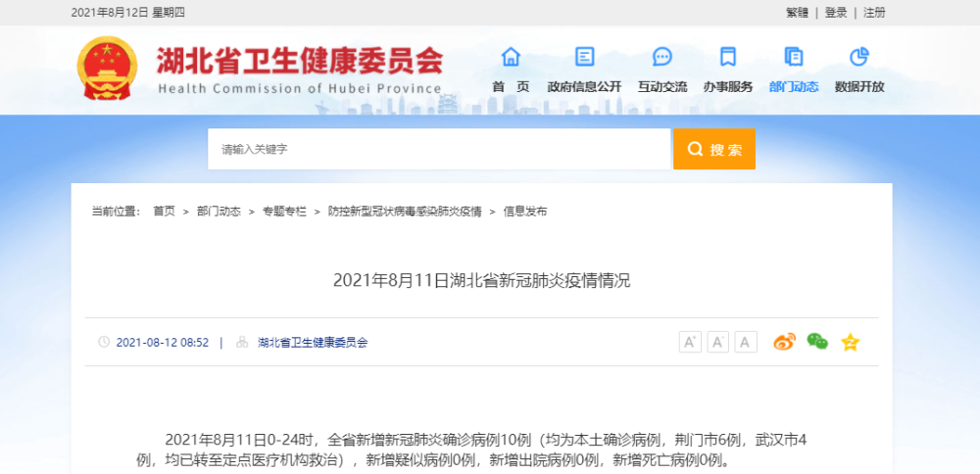Decrease font size with A- button
980x474 pixels.
[x=718, y=342]
